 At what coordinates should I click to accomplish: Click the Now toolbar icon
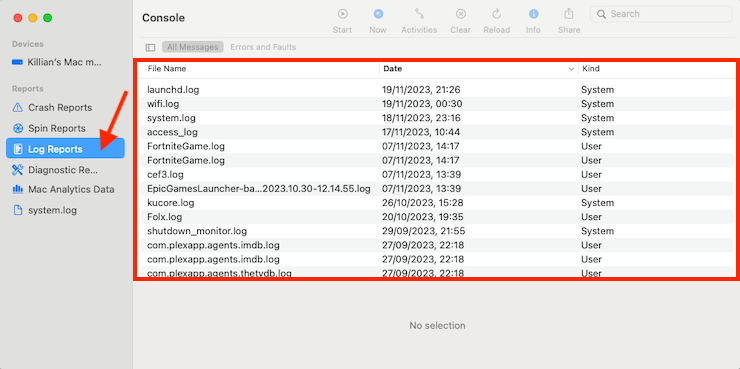coord(378,14)
